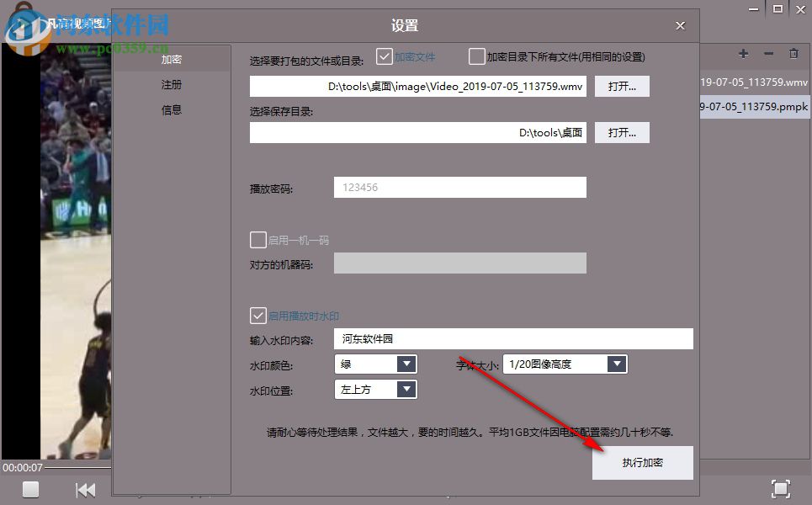This screenshot has height=505, width=812.
Task: Add a new file with the plus icon
Action: click(x=743, y=53)
